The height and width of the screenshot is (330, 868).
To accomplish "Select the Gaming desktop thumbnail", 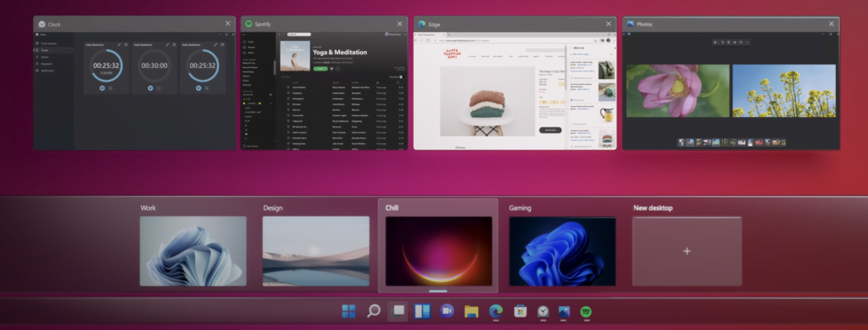I will click(x=563, y=251).
